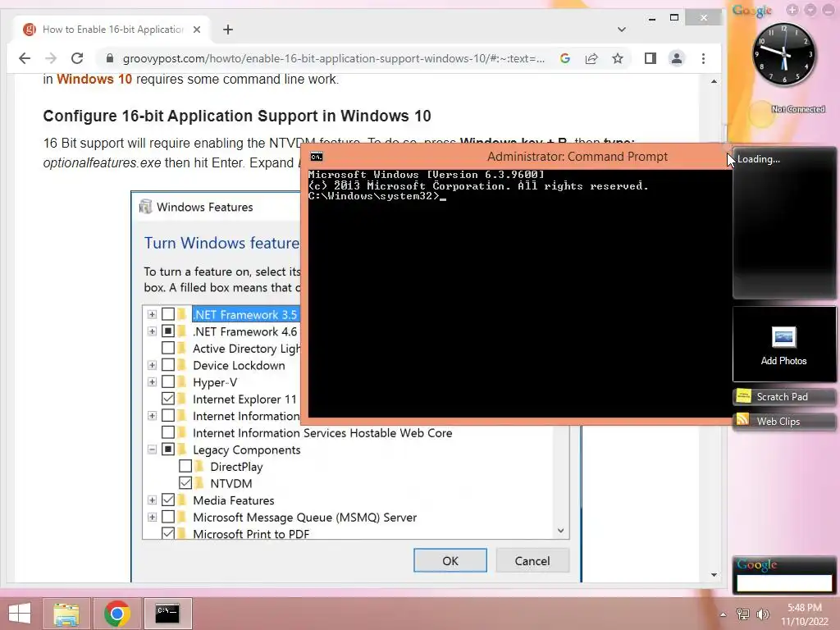Follow the Windows 10 link in article
Viewport: 840px width, 630px height.
[x=94, y=80]
